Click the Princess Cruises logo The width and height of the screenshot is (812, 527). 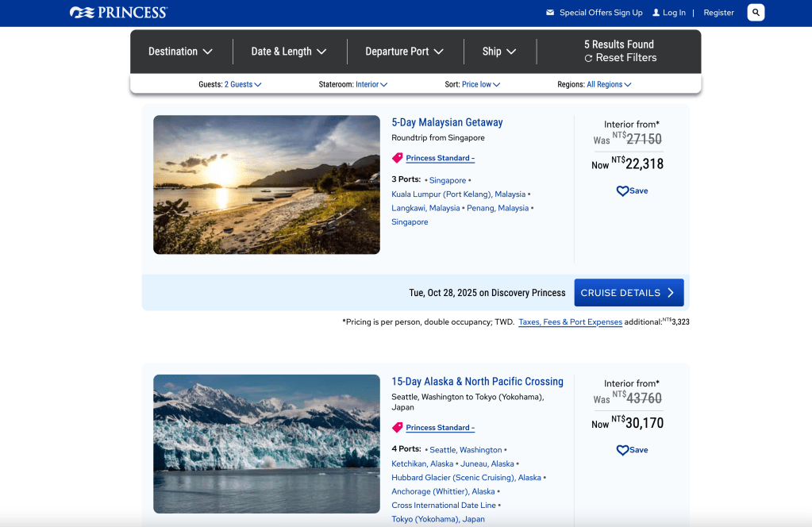pos(118,13)
